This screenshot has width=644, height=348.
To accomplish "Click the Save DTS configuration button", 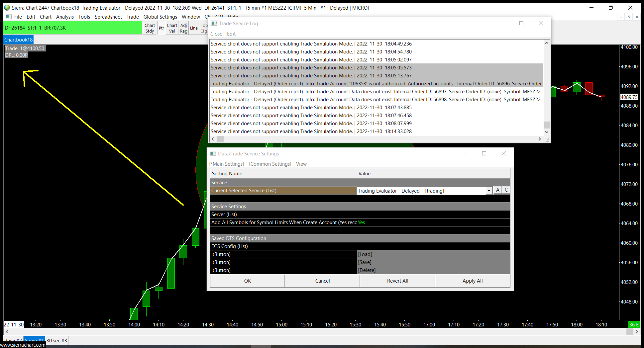I will pyautogui.click(x=433, y=262).
